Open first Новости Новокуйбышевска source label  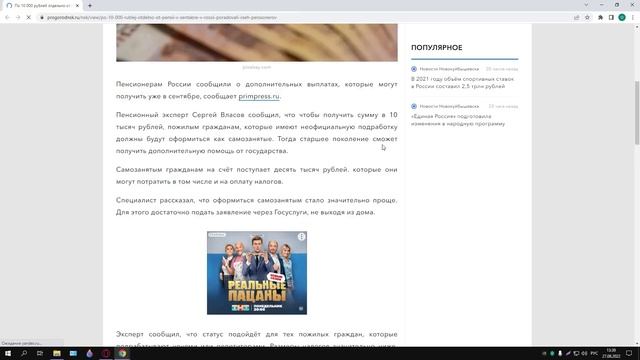coord(449,69)
